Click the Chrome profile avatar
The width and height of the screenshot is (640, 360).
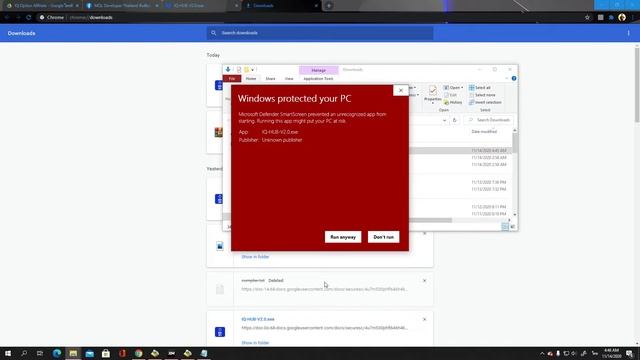pyautogui.click(x=622, y=17)
